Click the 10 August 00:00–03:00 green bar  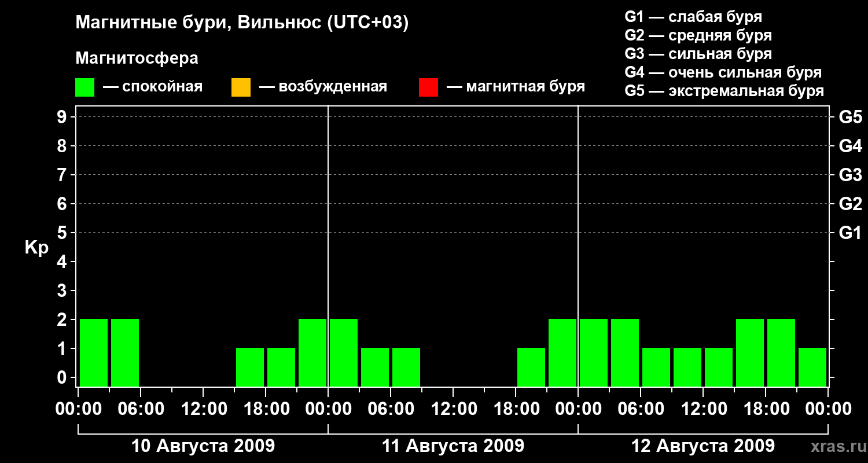[x=94, y=352]
